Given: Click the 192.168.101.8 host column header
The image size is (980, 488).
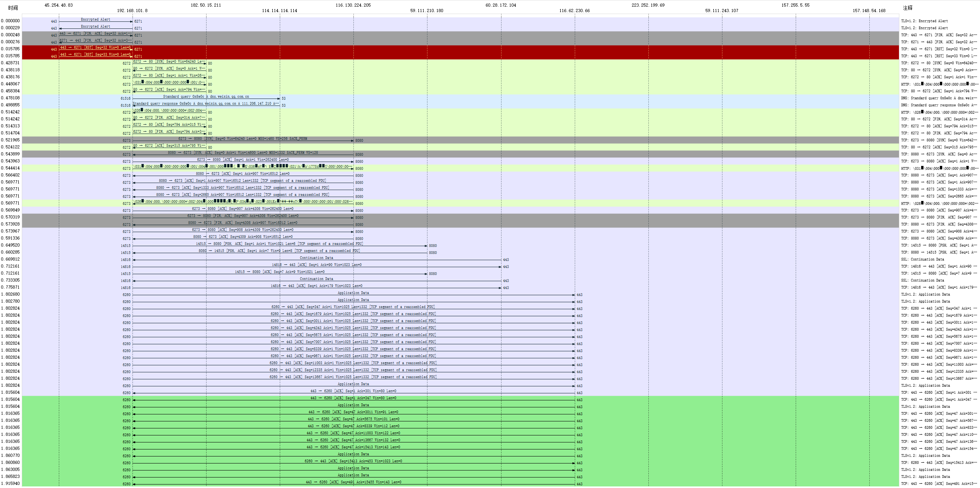Looking at the screenshot, I should (x=132, y=11).
